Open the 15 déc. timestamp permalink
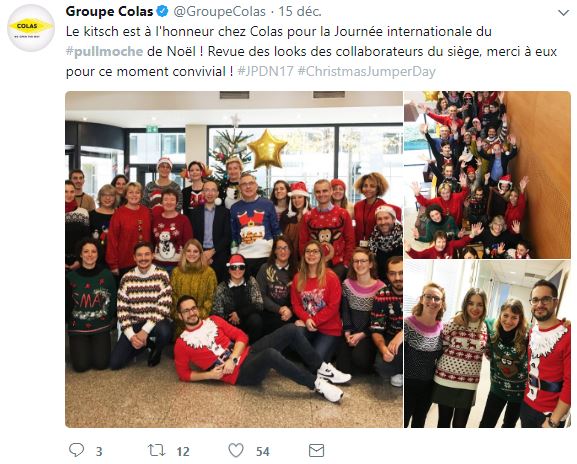Screen dimensions: 577x464 (x=300, y=12)
